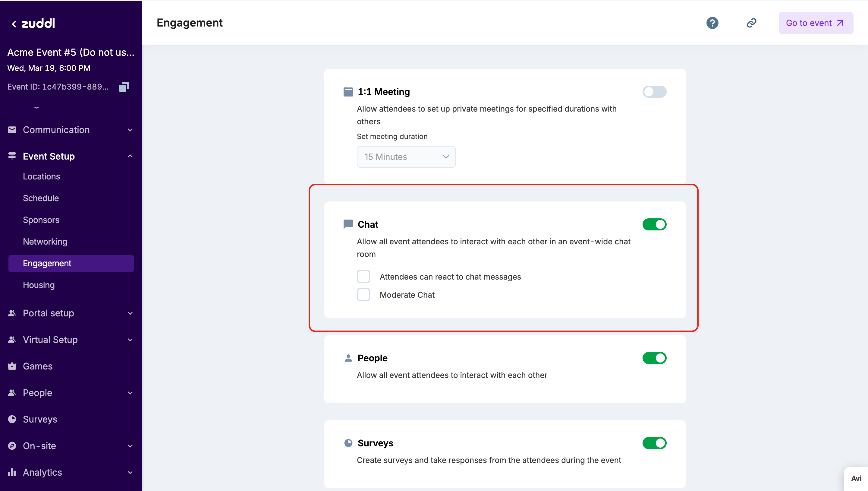Select Schedule in the sidebar
This screenshot has height=491, width=868.
(x=41, y=198)
